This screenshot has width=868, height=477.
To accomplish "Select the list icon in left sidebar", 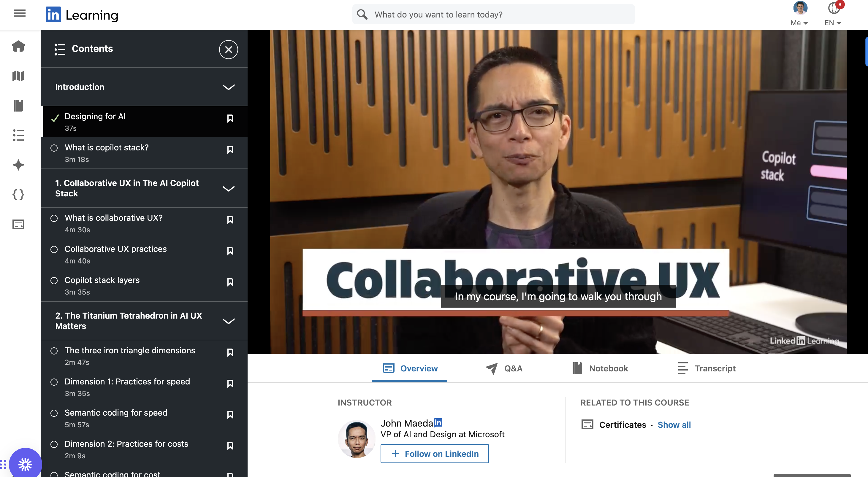I will [18, 135].
